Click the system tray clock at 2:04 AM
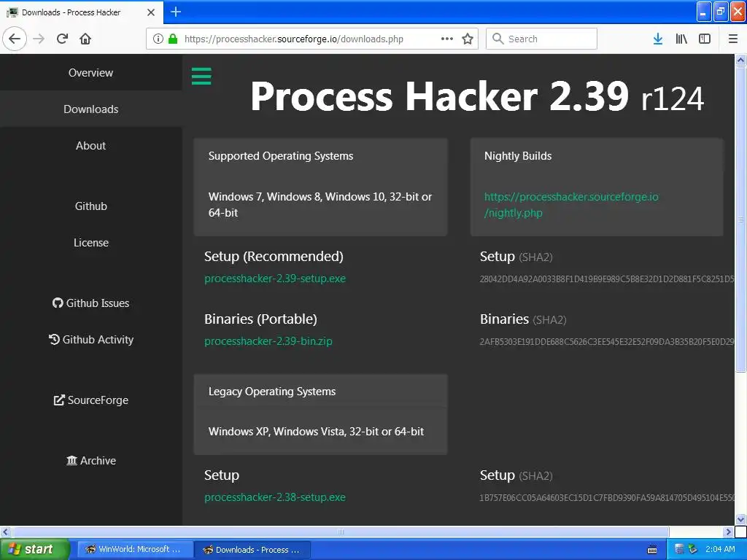 pyautogui.click(x=720, y=549)
